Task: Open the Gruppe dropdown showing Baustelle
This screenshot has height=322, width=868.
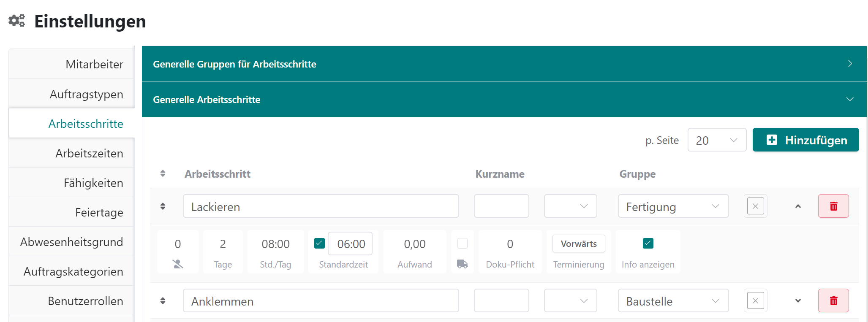Action: (x=673, y=300)
